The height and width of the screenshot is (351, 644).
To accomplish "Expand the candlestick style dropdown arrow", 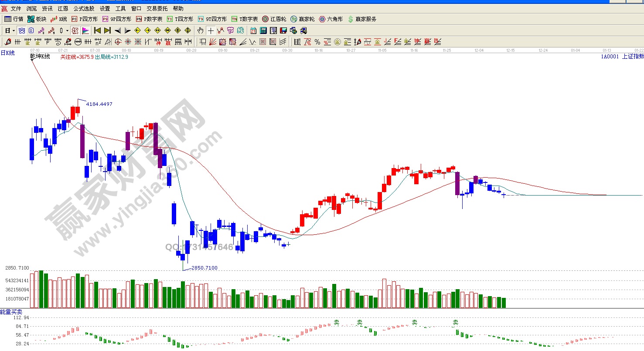I will pyautogui.click(x=67, y=30).
